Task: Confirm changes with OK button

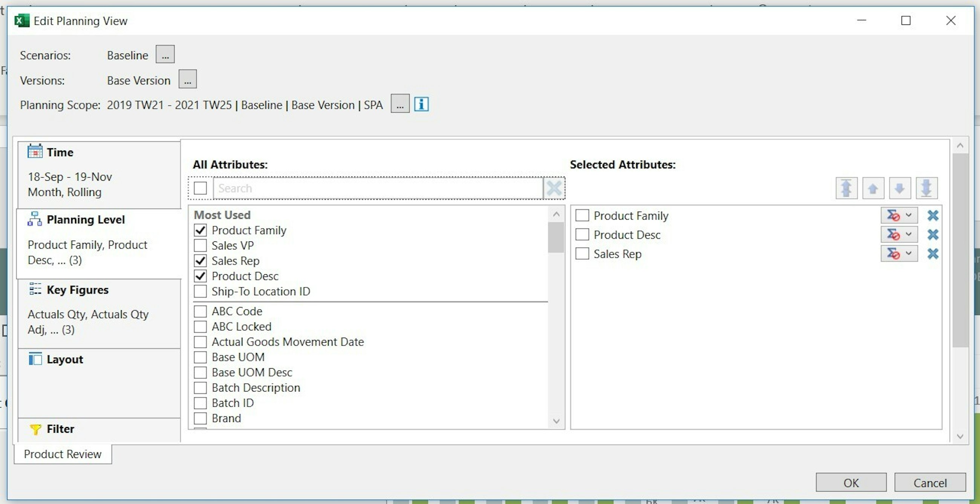Action: pyautogui.click(x=851, y=482)
